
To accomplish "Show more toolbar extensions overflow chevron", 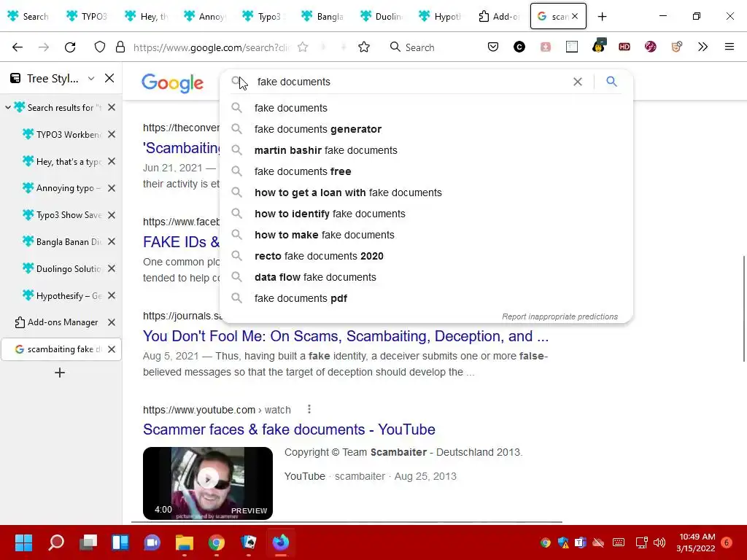I will click(703, 47).
